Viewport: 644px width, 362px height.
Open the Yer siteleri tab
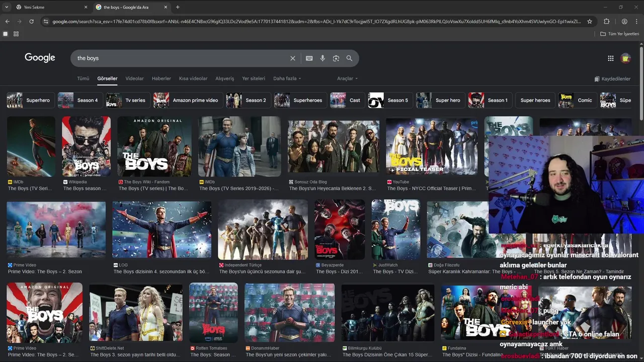coord(254,78)
